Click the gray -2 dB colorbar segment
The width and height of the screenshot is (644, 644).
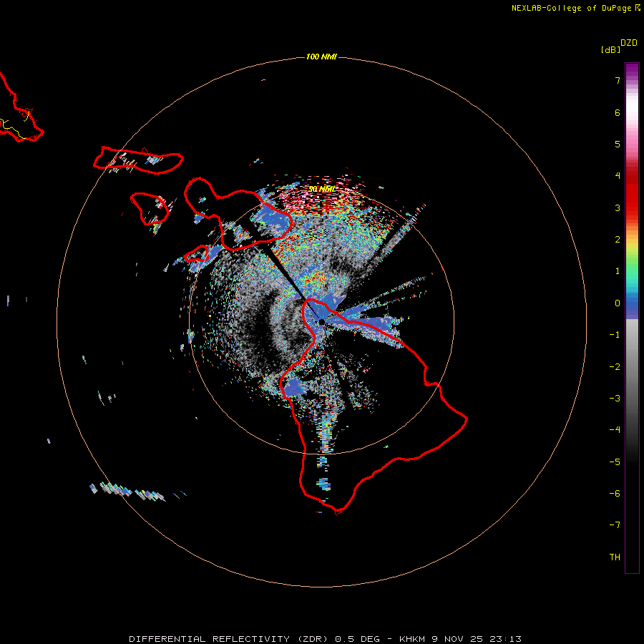(x=632, y=367)
